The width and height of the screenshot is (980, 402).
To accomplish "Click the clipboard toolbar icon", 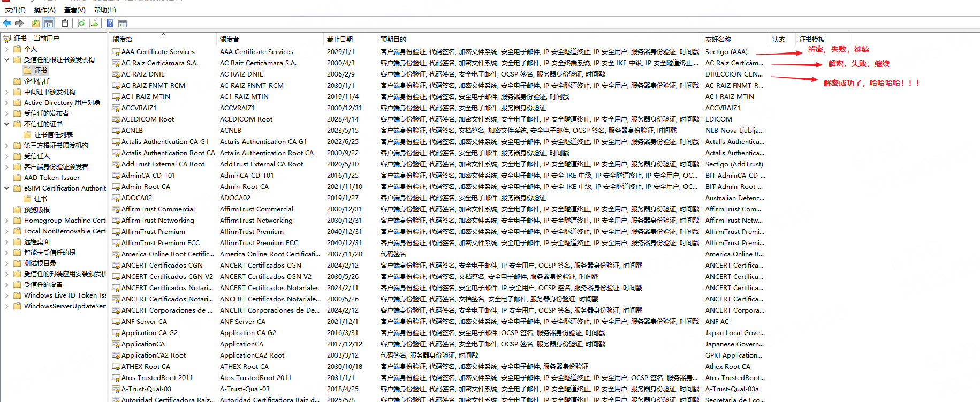I will [x=65, y=23].
